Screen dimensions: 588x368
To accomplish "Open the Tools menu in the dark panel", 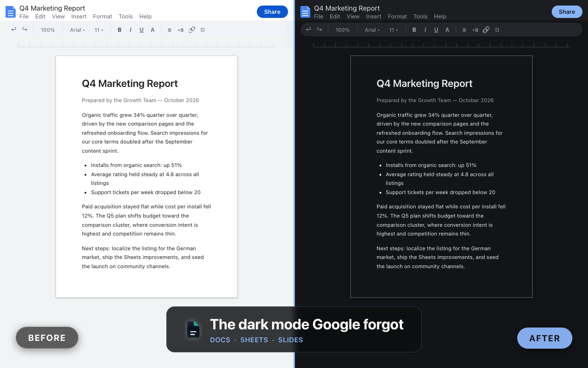I will 420,17.
